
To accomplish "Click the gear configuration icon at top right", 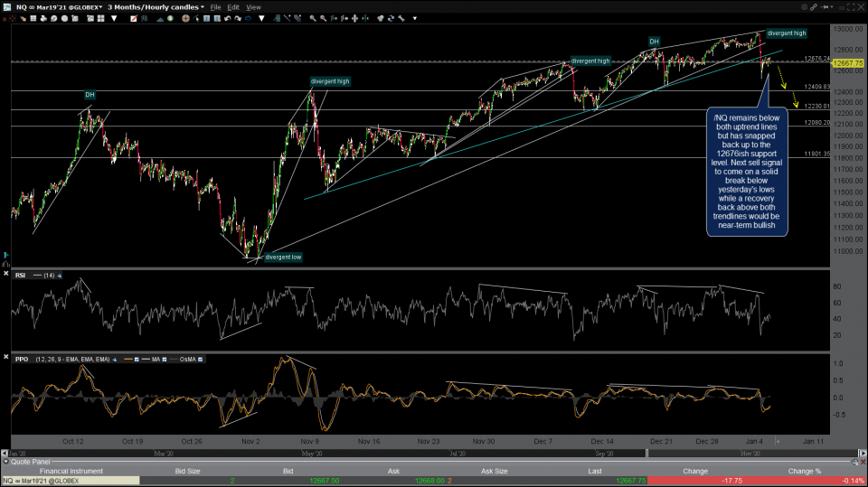I will point(804,7).
